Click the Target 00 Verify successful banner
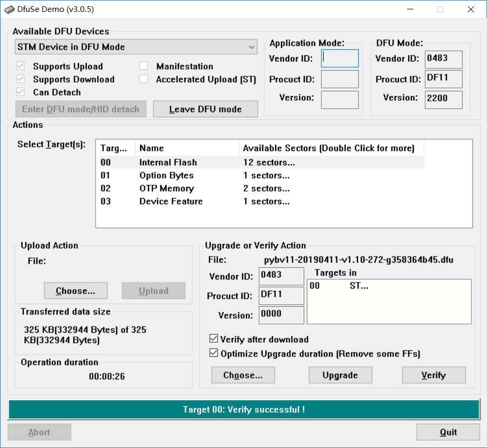Image resolution: width=487 pixels, height=448 pixels. pos(244,409)
